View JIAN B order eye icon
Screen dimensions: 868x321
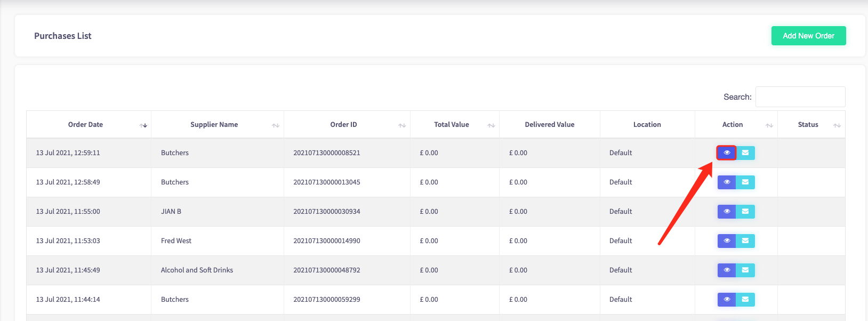coord(726,212)
